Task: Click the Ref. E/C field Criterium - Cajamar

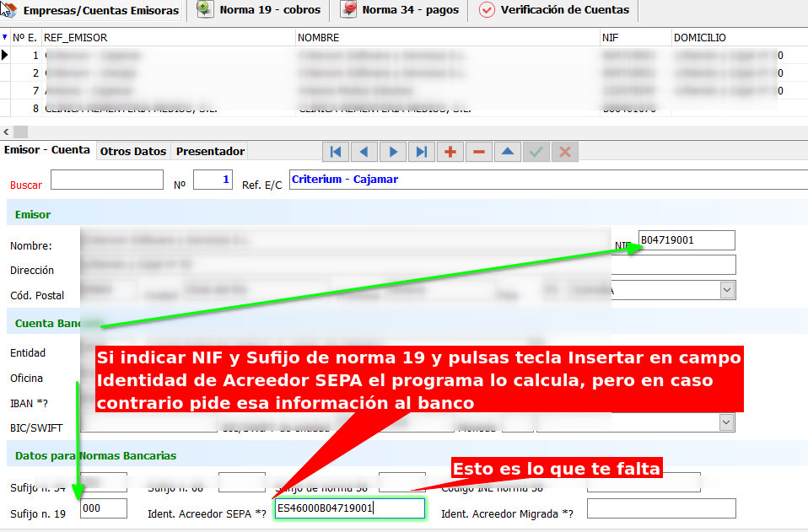Action: point(548,180)
